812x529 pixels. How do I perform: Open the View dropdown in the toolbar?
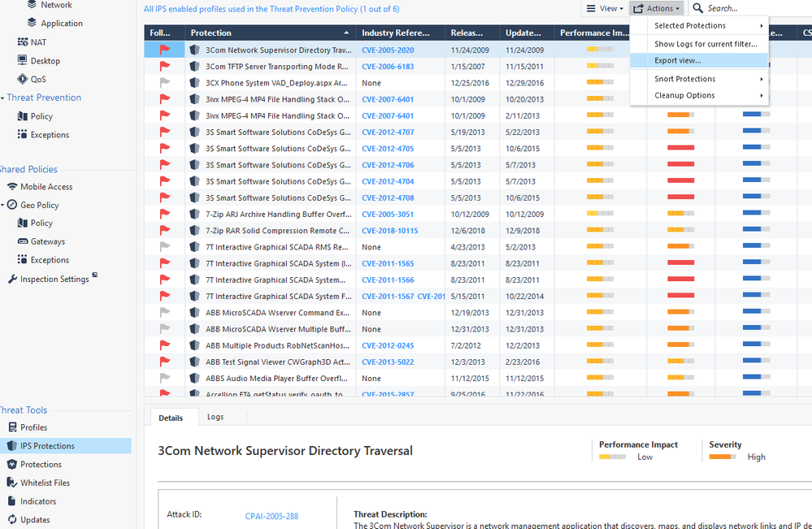pyautogui.click(x=606, y=8)
